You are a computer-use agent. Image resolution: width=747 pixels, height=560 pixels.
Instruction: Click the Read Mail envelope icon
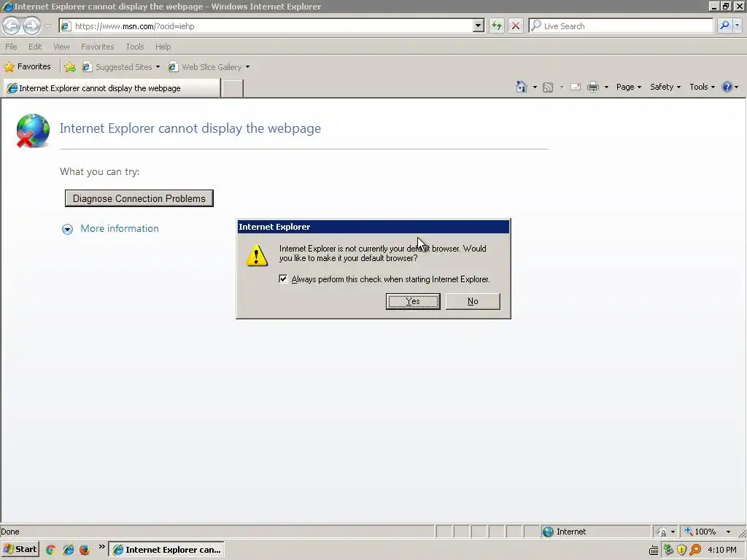pos(576,87)
